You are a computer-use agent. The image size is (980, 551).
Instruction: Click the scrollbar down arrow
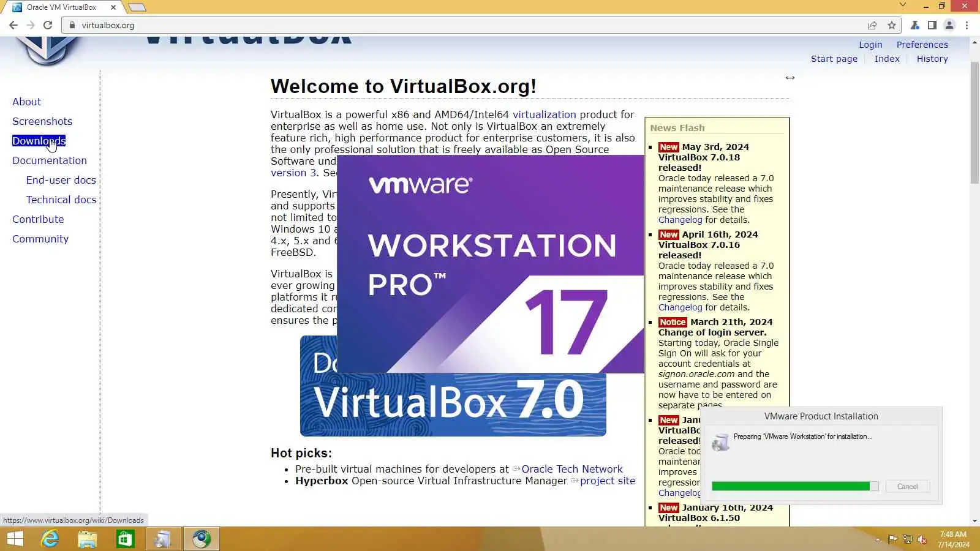pos(974,521)
